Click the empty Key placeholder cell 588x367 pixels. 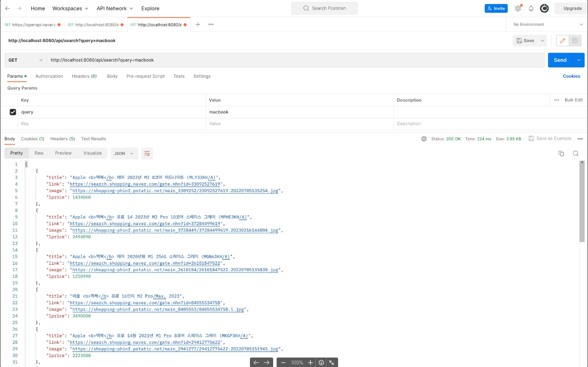coord(112,124)
